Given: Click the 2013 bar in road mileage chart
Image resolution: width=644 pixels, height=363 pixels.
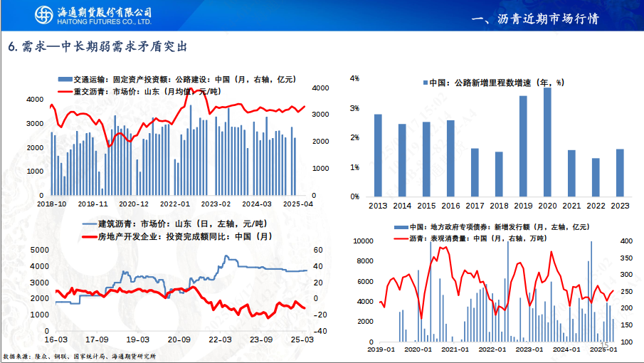Looking at the screenshot, I should [x=378, y=155].
